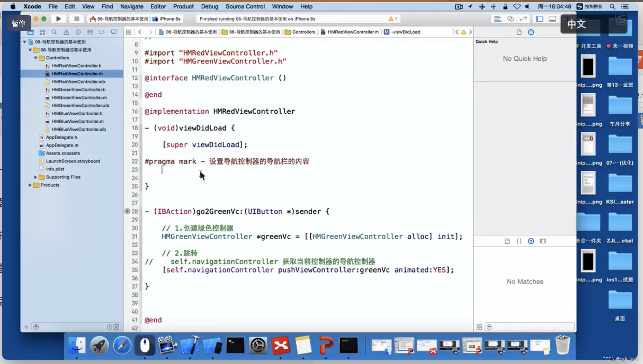
Task: Open the -viewDidLoad method jump bar dropdown
Action: tap(402, 32)
